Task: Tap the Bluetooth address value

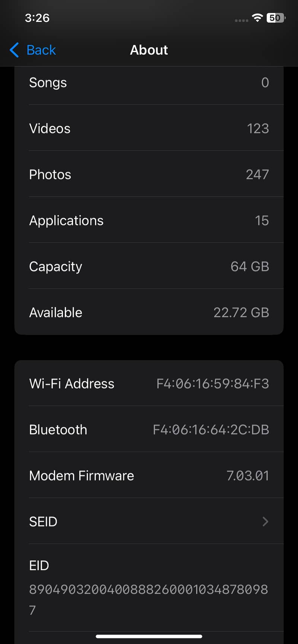Action: (211, 430)
